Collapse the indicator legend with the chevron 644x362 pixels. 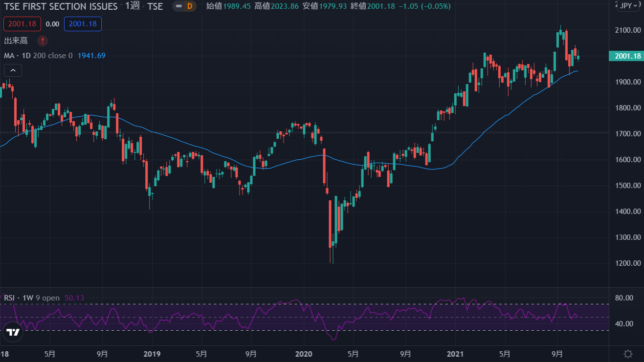click(x=13, y=70)
